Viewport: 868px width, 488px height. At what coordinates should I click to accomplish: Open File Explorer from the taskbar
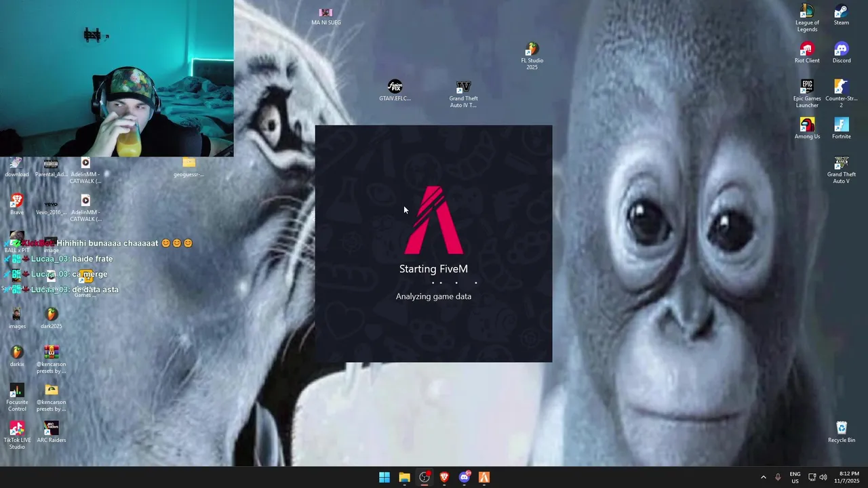tap(404, 477)
